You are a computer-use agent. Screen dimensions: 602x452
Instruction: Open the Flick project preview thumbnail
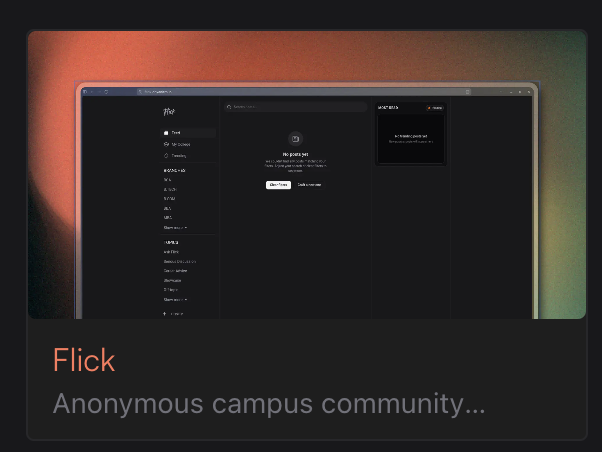click(x=307, y=175)
